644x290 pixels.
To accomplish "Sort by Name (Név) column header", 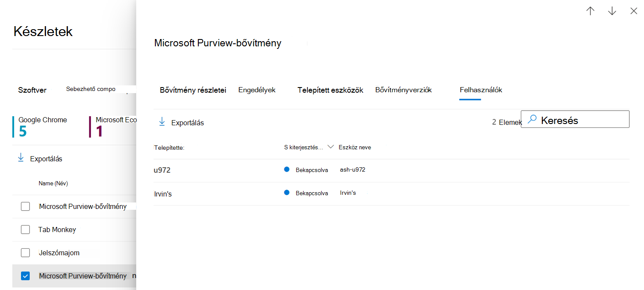I will click(x=53, y=183).
